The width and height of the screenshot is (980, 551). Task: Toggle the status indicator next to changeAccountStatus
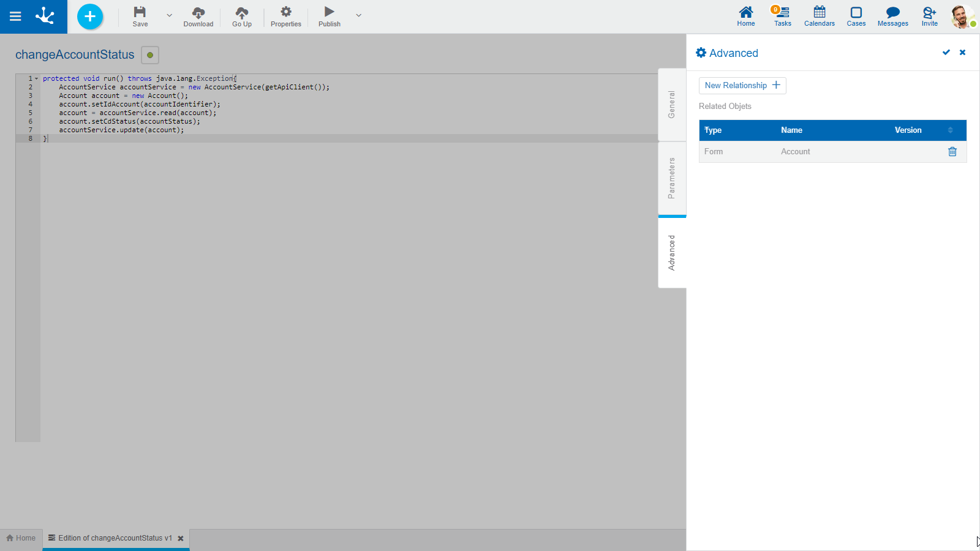(x=150, y=55)
